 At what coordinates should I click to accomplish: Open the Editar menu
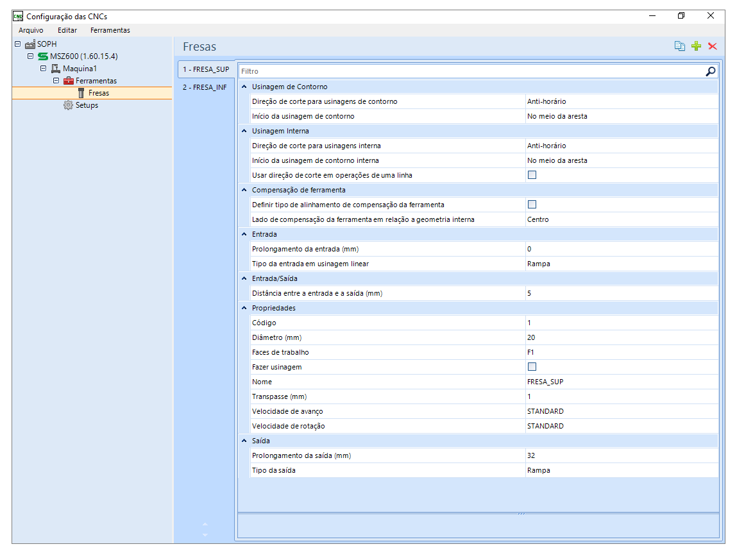click(67, 30)
